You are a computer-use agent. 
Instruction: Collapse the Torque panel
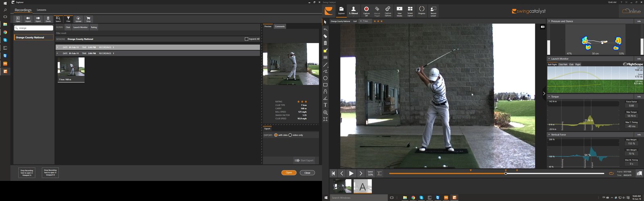(549, 97)
